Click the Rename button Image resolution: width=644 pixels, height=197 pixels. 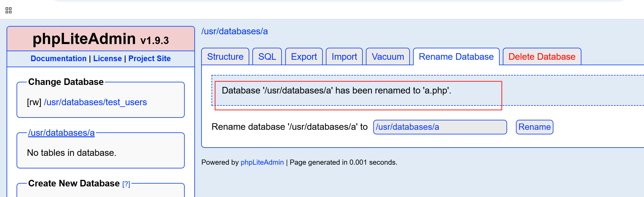535,127
